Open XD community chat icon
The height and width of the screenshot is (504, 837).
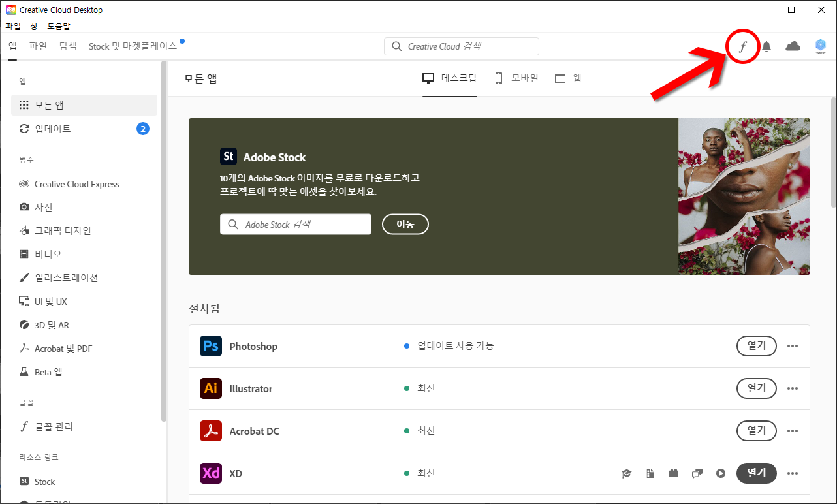coord(697,473)
